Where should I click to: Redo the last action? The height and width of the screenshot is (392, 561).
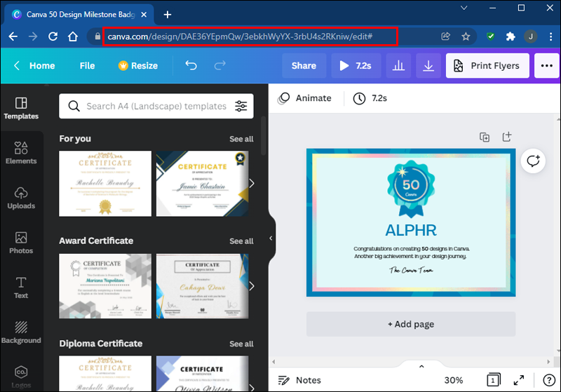(219, 65)
